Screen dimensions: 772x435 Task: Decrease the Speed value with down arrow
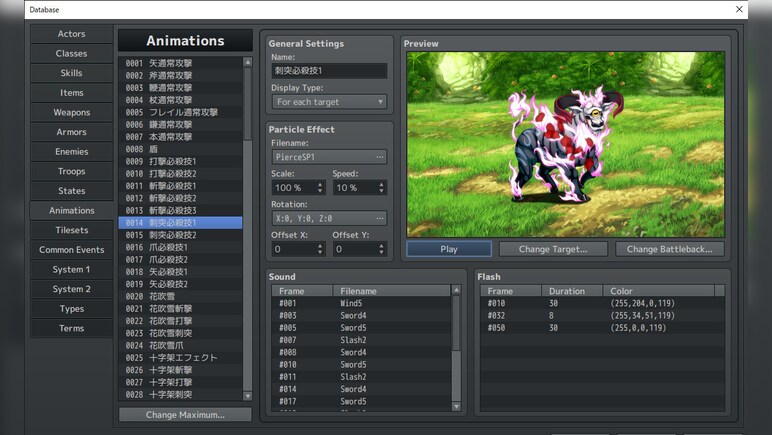(x=382, y=191)
